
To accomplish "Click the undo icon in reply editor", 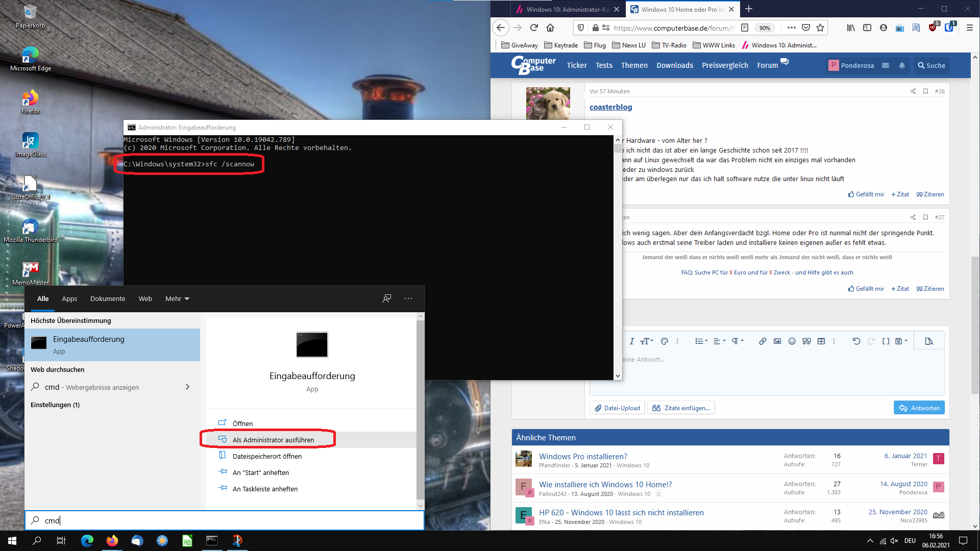I will (856, 341).
